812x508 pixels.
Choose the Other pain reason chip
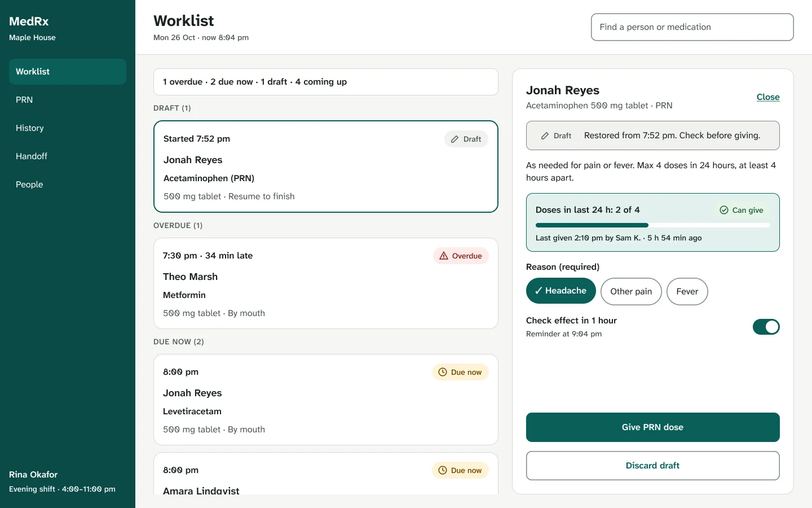(631, 291)
